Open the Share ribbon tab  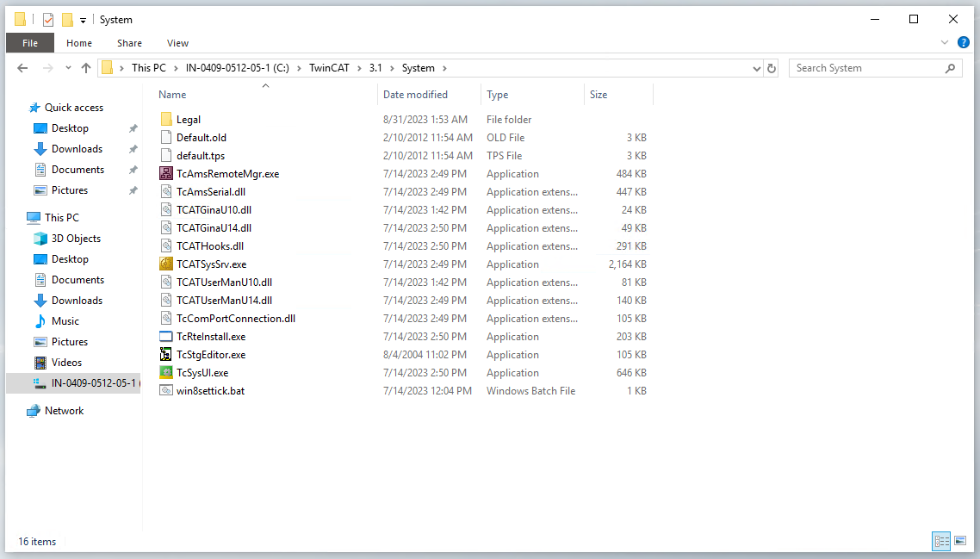click(x=129, y=43)
